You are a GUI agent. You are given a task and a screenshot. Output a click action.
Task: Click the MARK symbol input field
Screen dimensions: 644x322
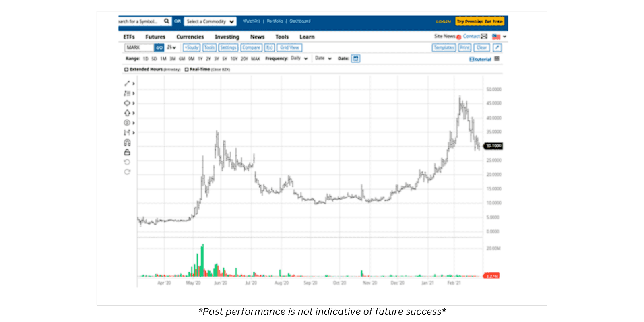click(139, 47)
